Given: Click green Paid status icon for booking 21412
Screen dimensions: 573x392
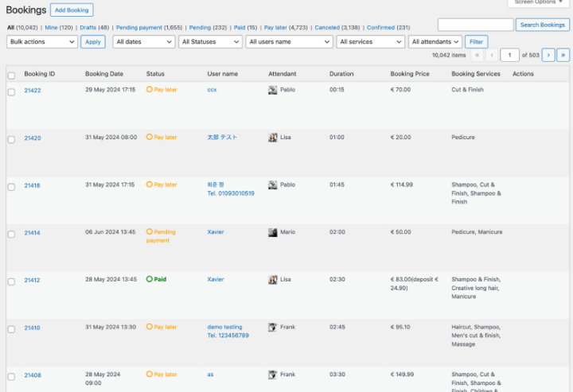Looking at the screenshot, I should click(x=149, y=279).
